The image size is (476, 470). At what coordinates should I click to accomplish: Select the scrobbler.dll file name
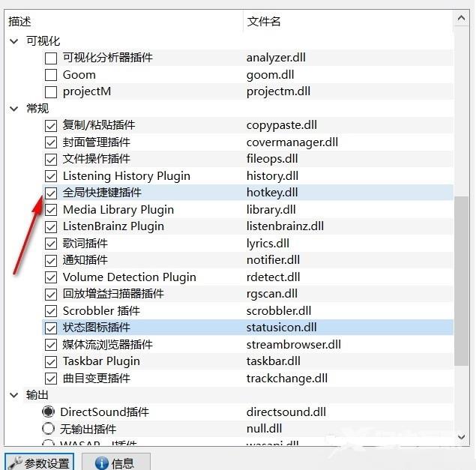[x=279, y=310]
